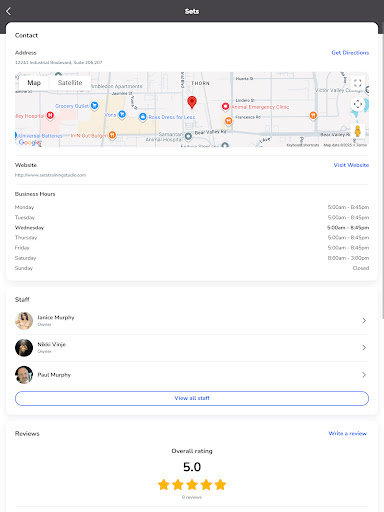Click the red location pin
The height and width of the screenshot is (512, 384).
[x=192, y=102]
